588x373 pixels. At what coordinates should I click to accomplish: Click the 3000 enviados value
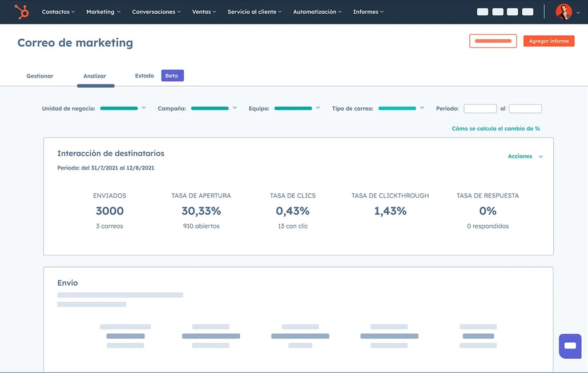point(110,211)
